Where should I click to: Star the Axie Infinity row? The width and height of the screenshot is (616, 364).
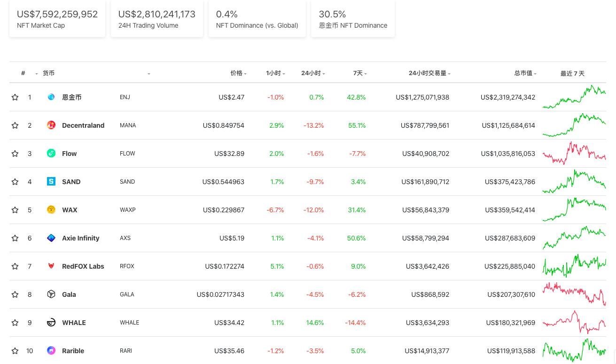pos(15,238)
